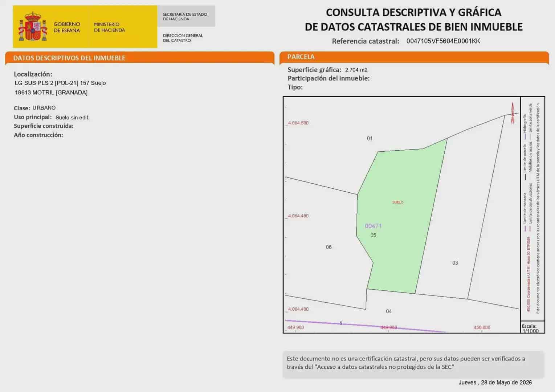This screenshot has height=392, width=555.
Task: Click the block number '00471' on map
Action: [373, 226]
